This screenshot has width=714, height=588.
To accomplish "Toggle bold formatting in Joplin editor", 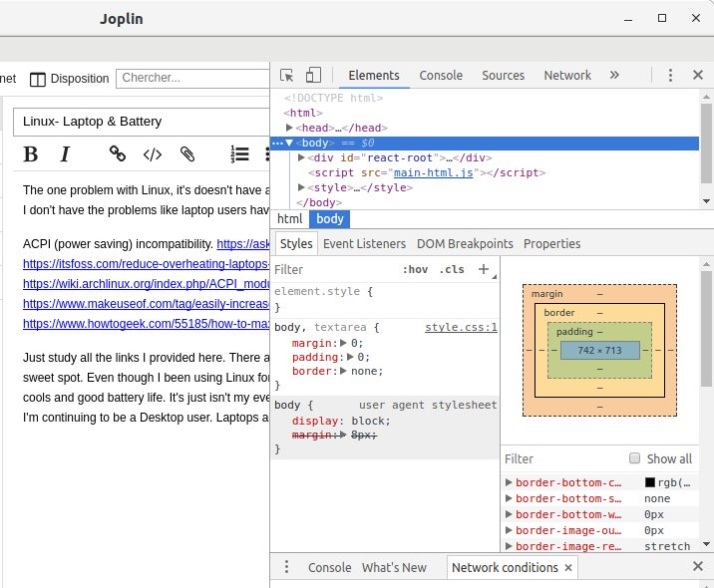I will coord(31,154).
